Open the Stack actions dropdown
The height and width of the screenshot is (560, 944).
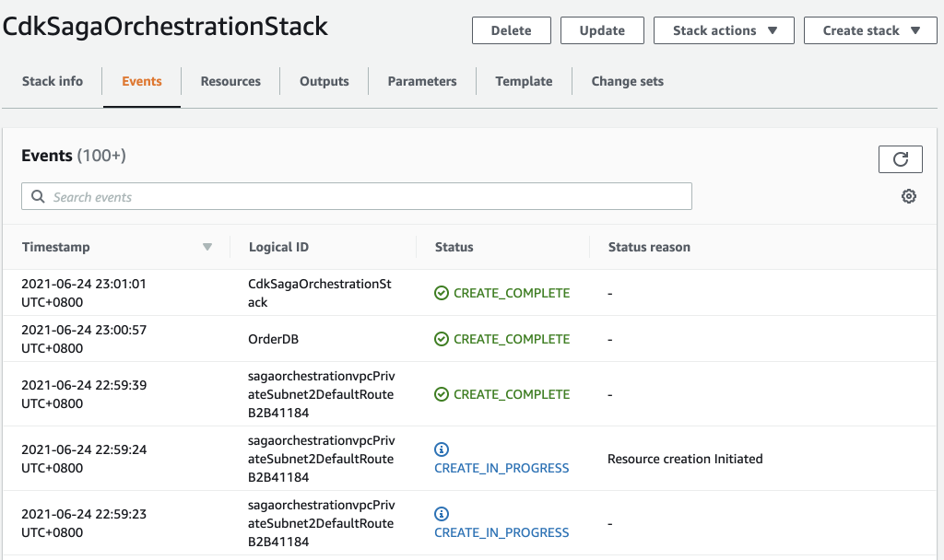[x=724, y=29]
